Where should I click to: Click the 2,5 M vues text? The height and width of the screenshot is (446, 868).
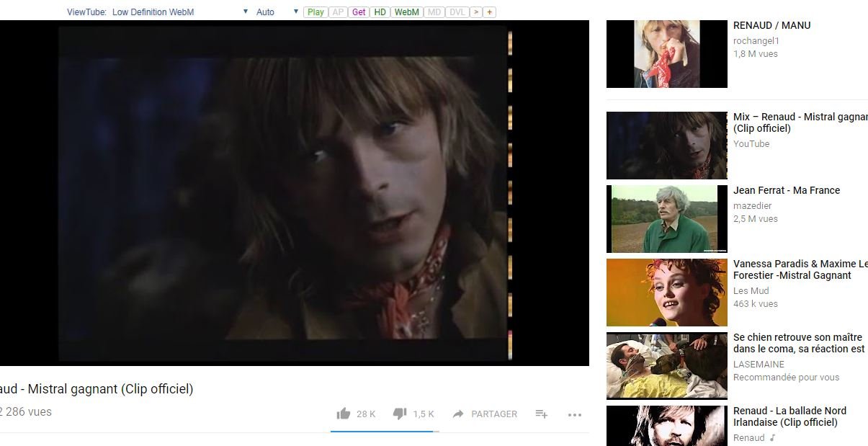[x=755, y=219]
